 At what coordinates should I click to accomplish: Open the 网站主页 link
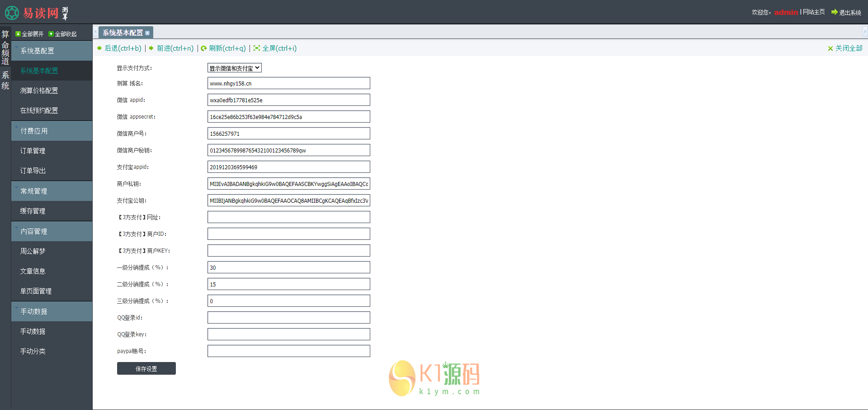[x=814, y=12]
